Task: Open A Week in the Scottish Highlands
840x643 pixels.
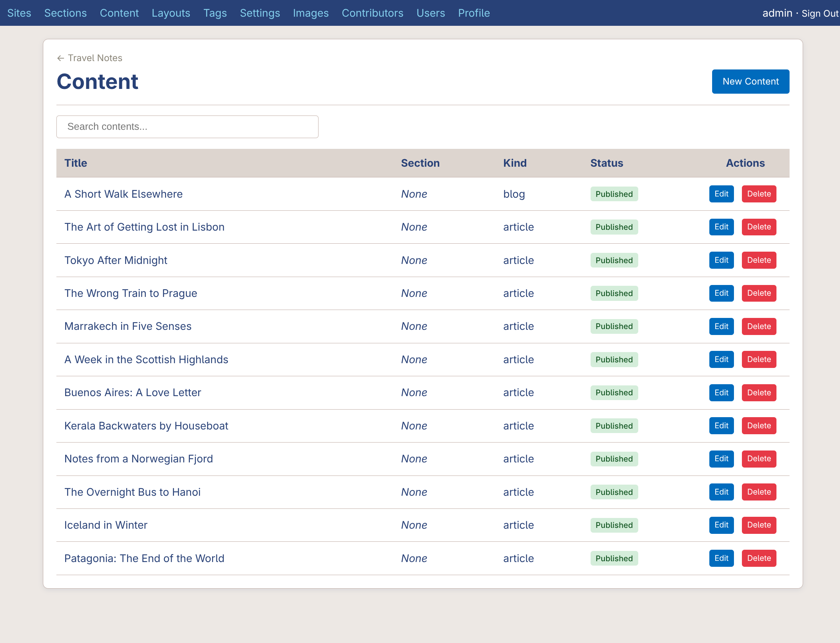Action: [146, 360]
